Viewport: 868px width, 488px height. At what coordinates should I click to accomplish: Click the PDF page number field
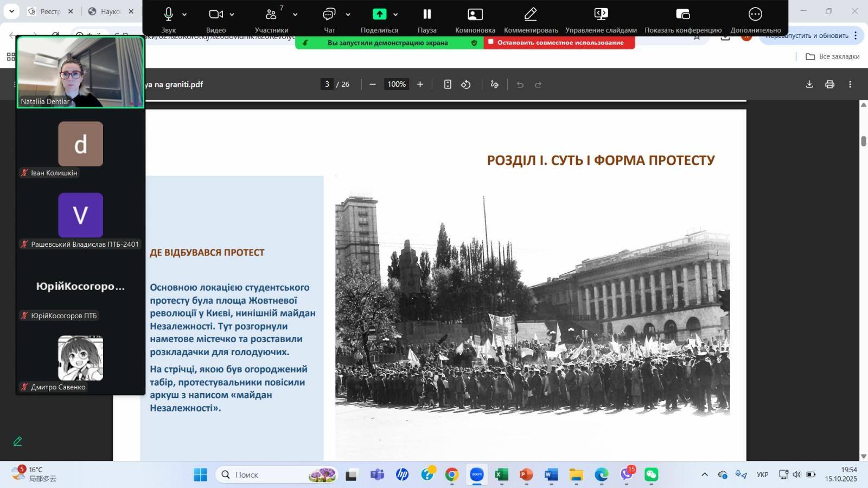(x=327, y=84)
